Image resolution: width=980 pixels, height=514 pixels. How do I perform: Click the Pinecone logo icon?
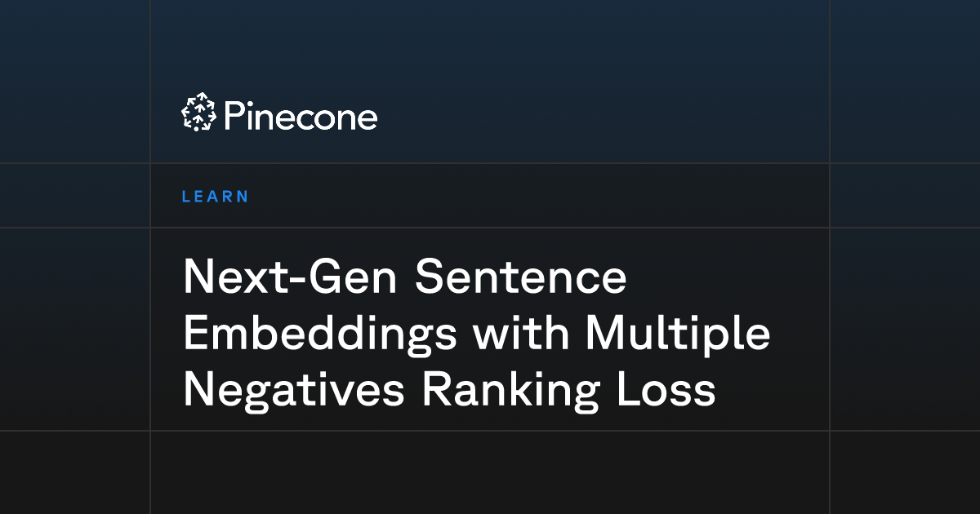click(x=198, y=113)
